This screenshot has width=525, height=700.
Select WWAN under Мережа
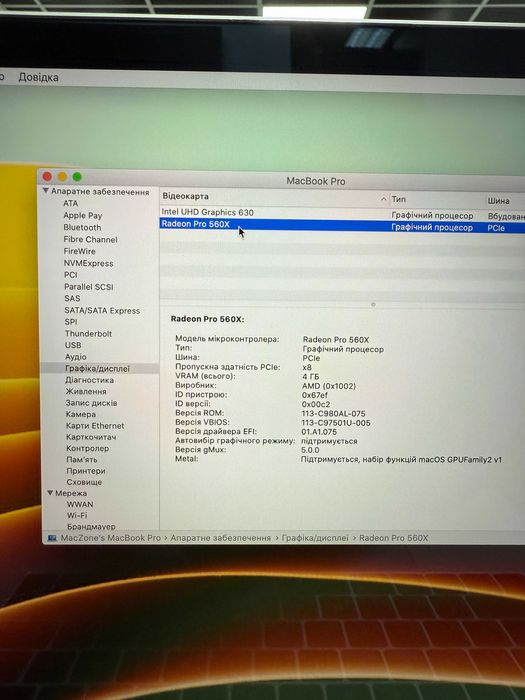point(80,504)
